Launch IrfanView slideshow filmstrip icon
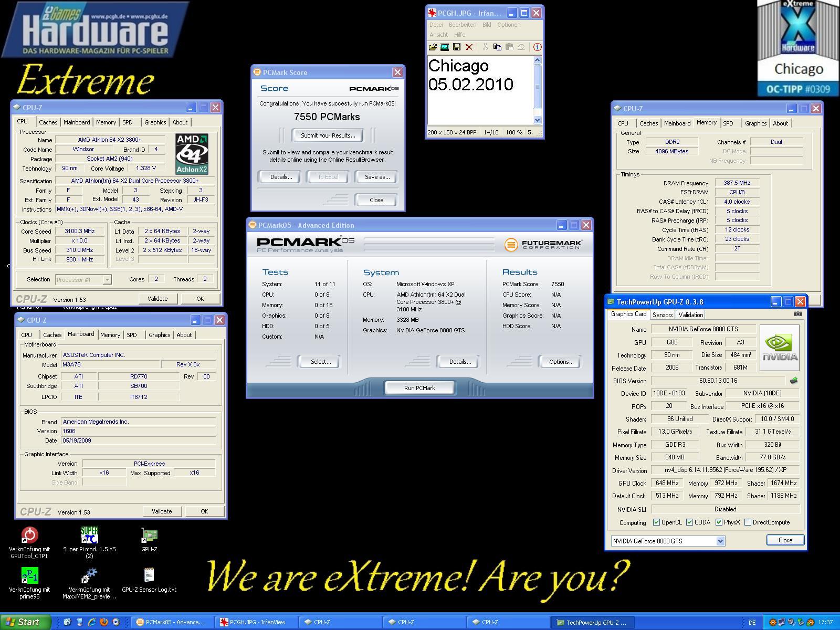 (445, 47)
